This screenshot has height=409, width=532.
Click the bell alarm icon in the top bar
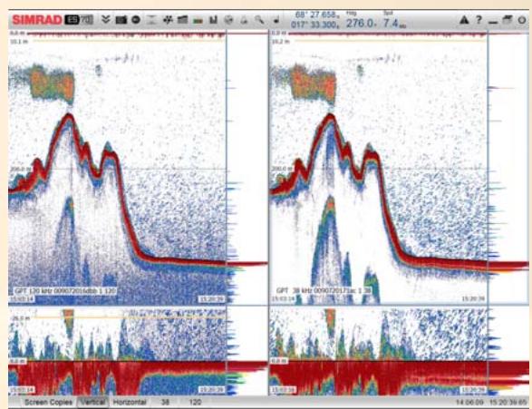pos(244,20)
